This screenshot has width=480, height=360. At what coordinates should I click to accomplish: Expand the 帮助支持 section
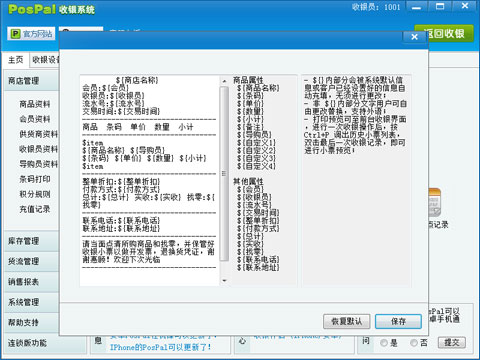(32, 323)
